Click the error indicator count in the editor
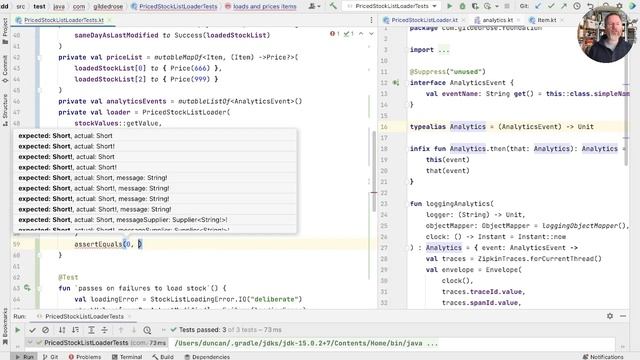 tap(335, 34)
